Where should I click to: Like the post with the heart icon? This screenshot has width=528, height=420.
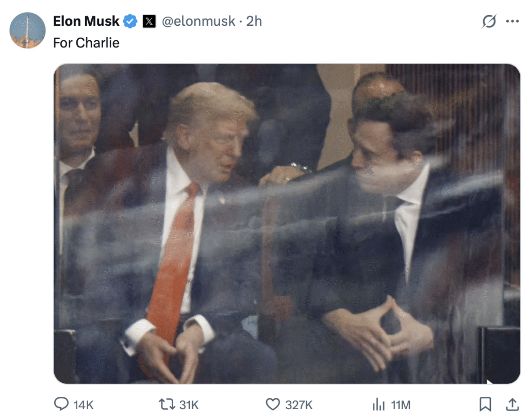(273, 405)
